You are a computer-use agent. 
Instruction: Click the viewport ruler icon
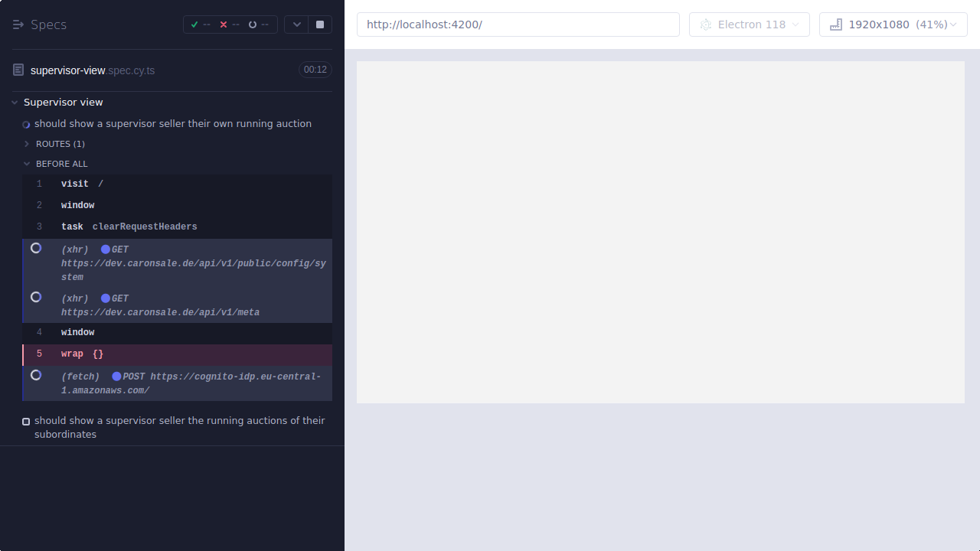[x=835, y=24]
